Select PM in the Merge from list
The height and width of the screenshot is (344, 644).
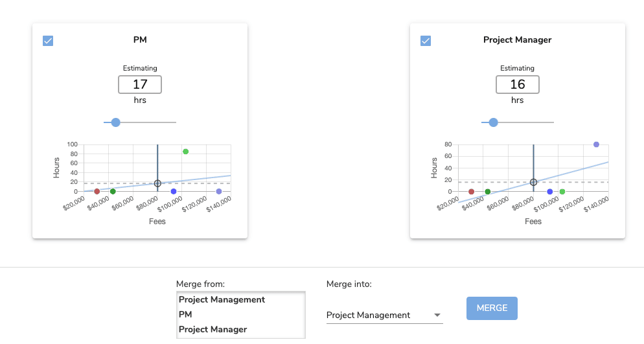coord(186,314)
